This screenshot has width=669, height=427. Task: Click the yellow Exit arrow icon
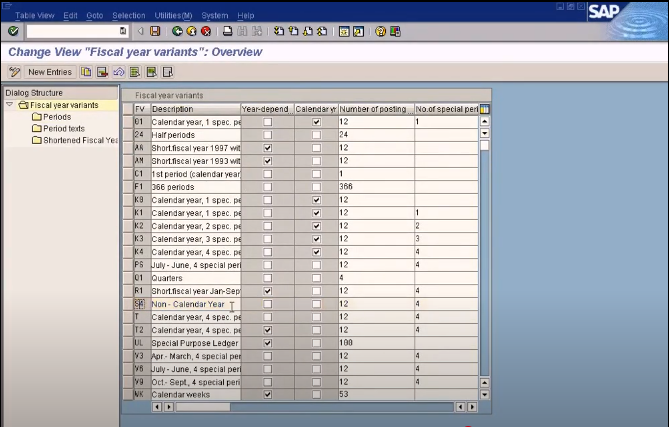pos(192,31)
